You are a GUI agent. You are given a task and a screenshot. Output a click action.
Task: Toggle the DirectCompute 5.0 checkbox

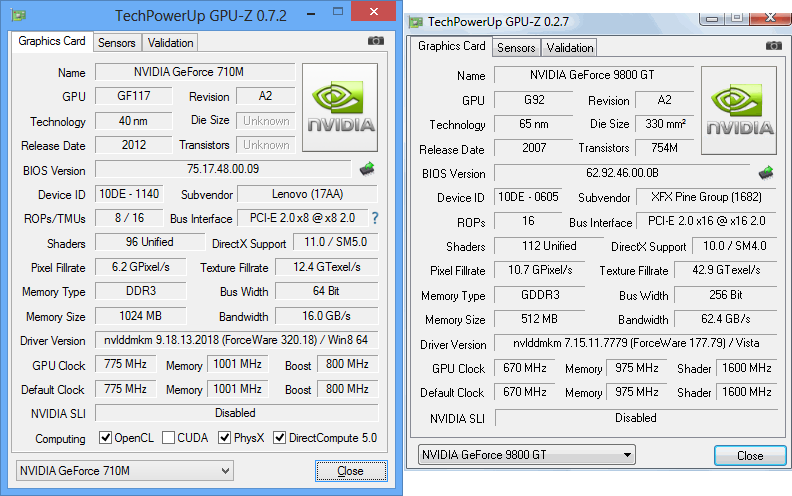point(279,437)
